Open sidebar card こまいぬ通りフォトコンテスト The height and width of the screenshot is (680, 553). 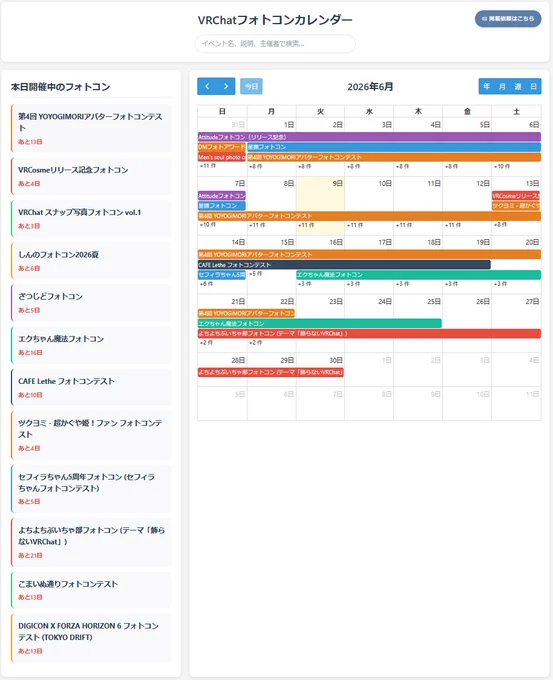click(x=91, y=590)
